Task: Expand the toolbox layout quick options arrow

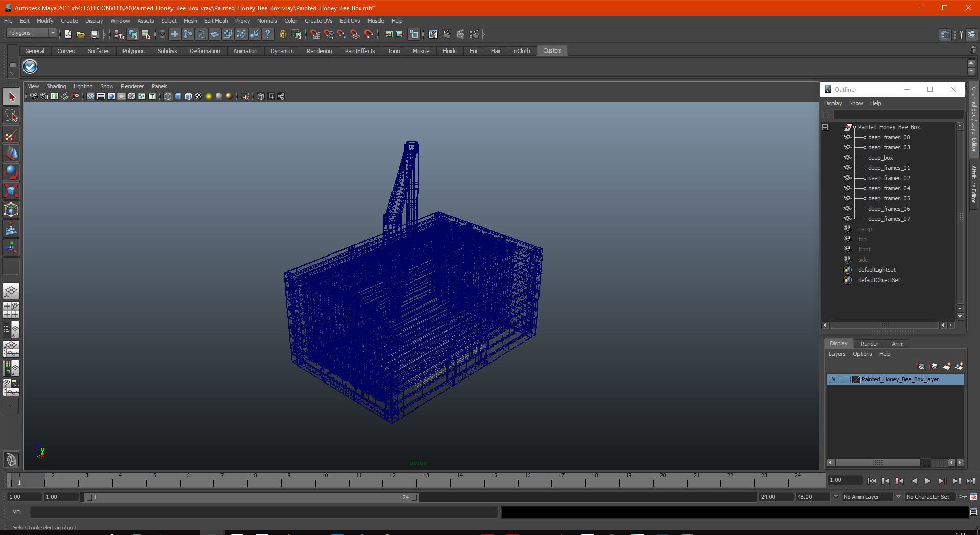Action: tap(11, 406)
